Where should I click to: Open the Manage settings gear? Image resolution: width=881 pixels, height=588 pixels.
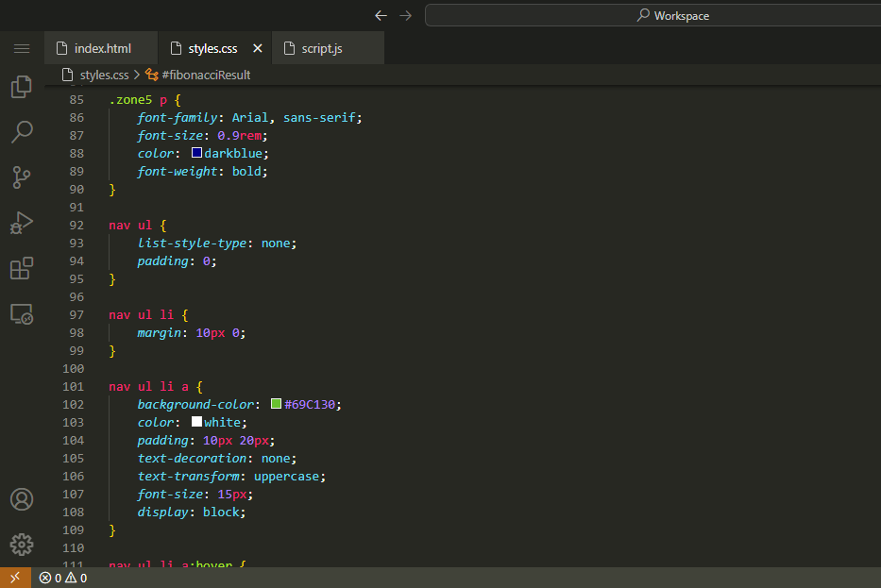22,545
